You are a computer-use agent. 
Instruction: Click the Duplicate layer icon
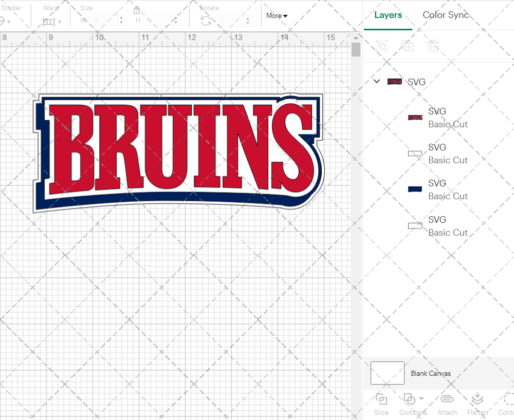point(408,46)
